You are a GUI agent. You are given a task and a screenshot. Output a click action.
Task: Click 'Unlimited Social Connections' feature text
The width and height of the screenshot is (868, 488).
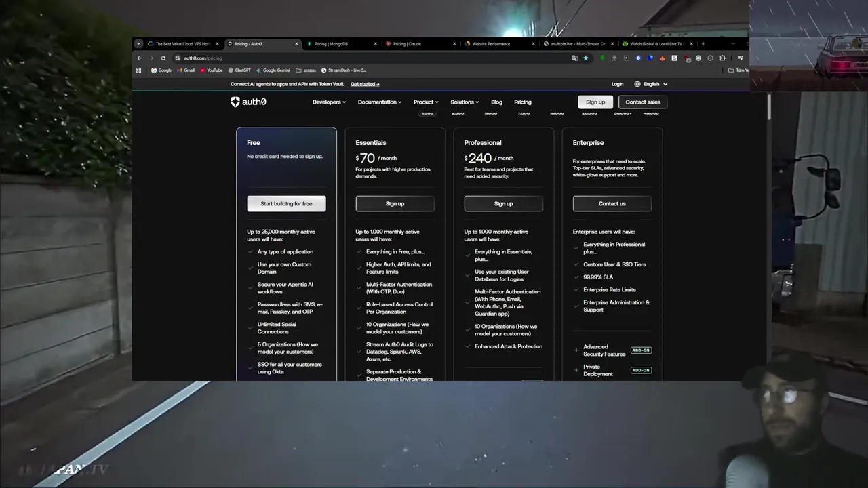(x=277, y=328)
